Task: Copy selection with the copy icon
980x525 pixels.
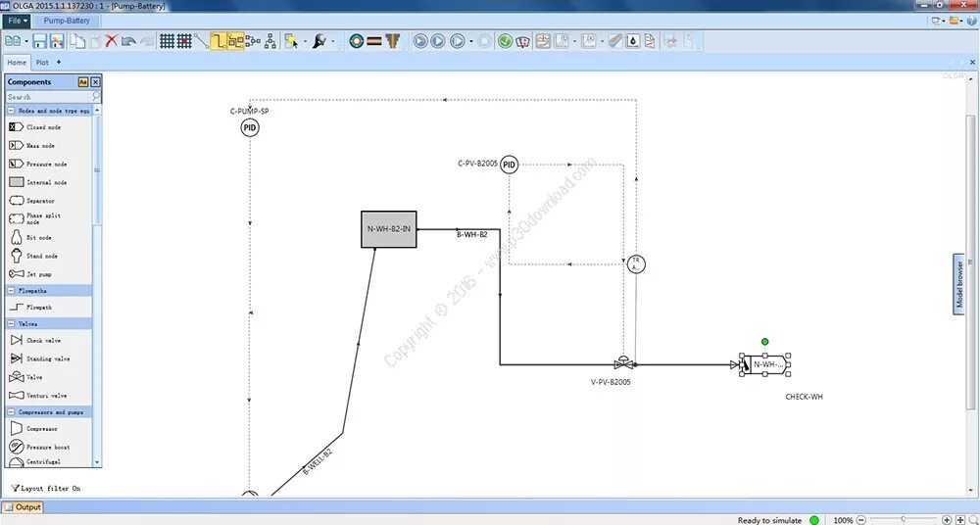Action: 76,41
